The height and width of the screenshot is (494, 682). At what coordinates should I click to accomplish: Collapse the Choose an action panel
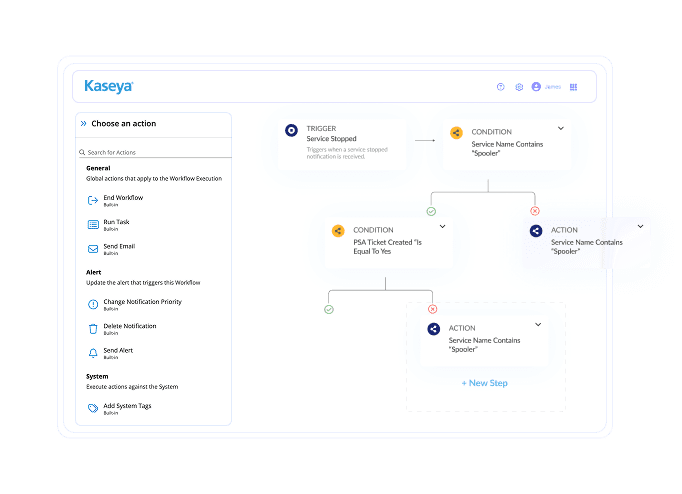tap(82, 124)
